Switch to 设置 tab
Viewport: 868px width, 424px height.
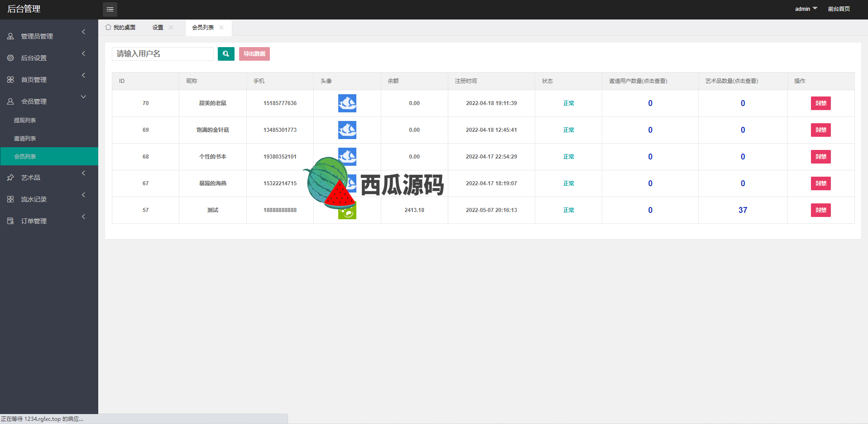coord(158,28)
